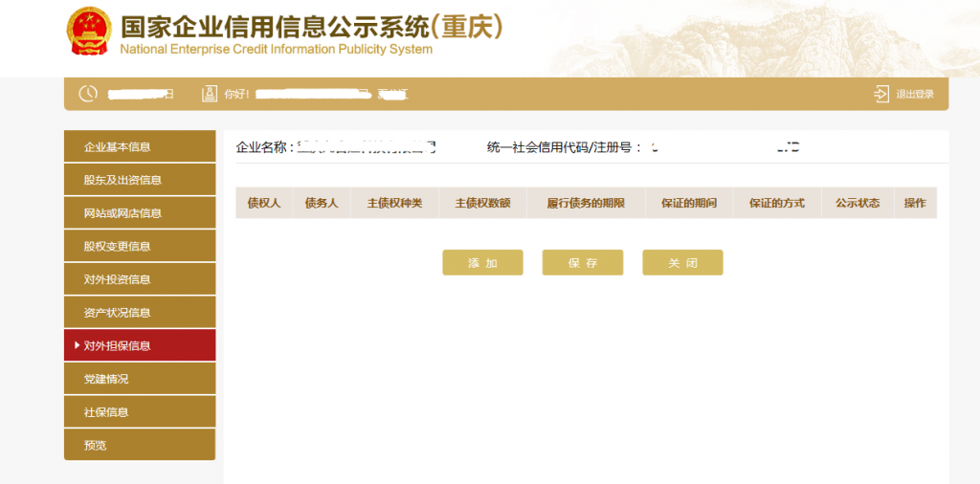Open 股东及出资信息 menu item

coord(140,180)
